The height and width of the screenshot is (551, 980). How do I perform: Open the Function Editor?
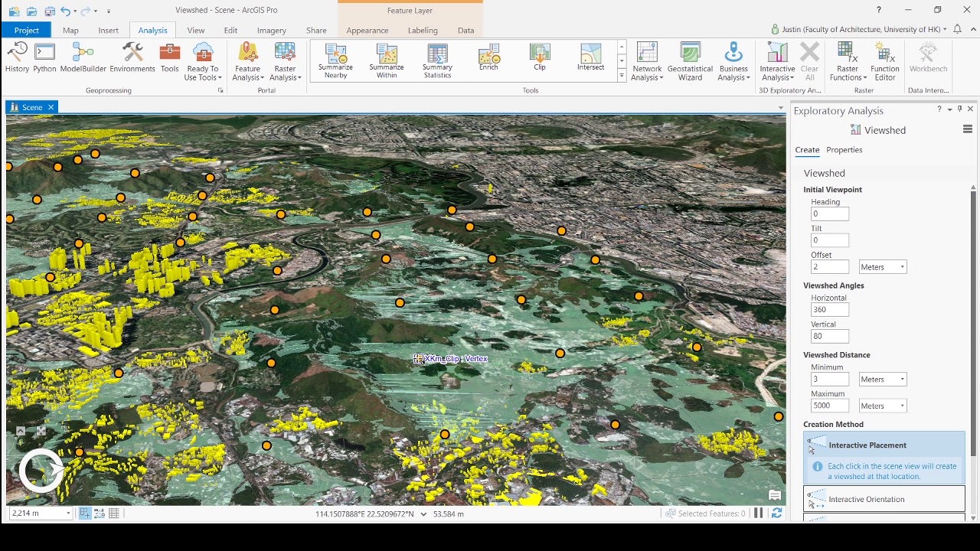(885, 61)
